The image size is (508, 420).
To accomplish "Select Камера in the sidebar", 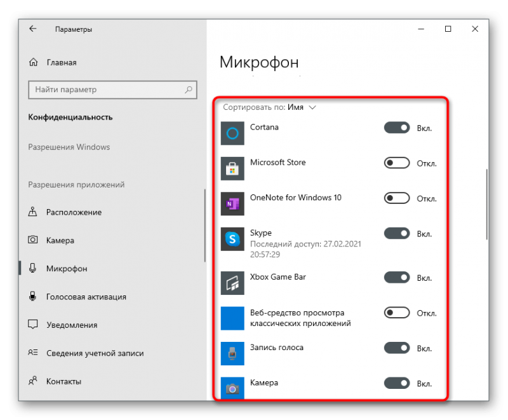I will [x=60, y=240].
